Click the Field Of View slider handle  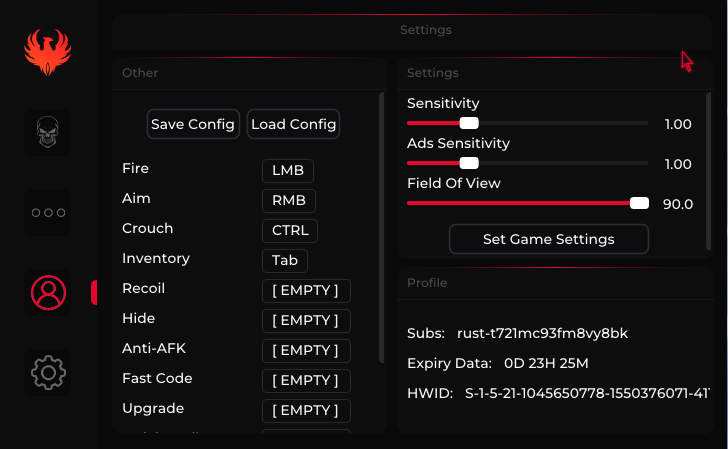click(639, 203)
